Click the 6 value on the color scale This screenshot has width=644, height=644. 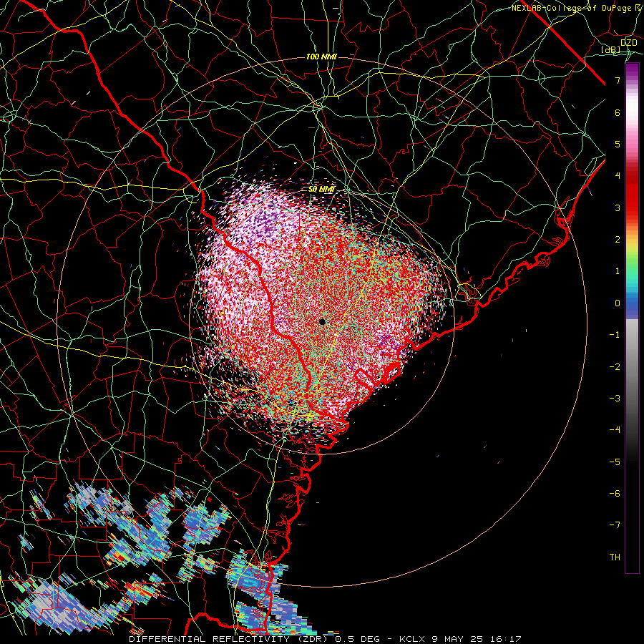[618, 112]
